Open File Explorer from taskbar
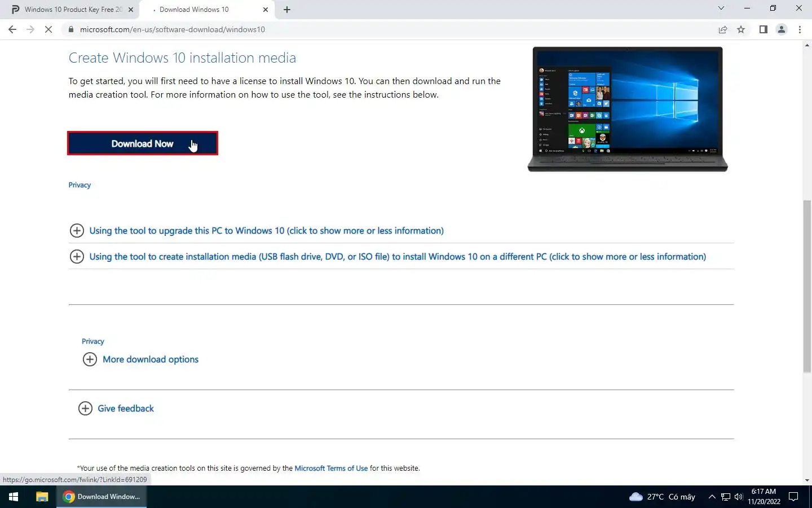 42,497
